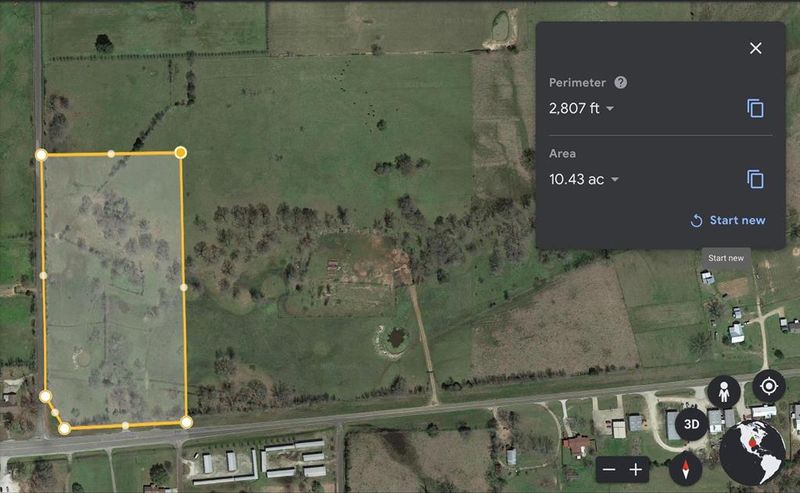Copy the perimeter value to clipboard
The width and height of the screenshot is (800, 493).
pos(756,108)
